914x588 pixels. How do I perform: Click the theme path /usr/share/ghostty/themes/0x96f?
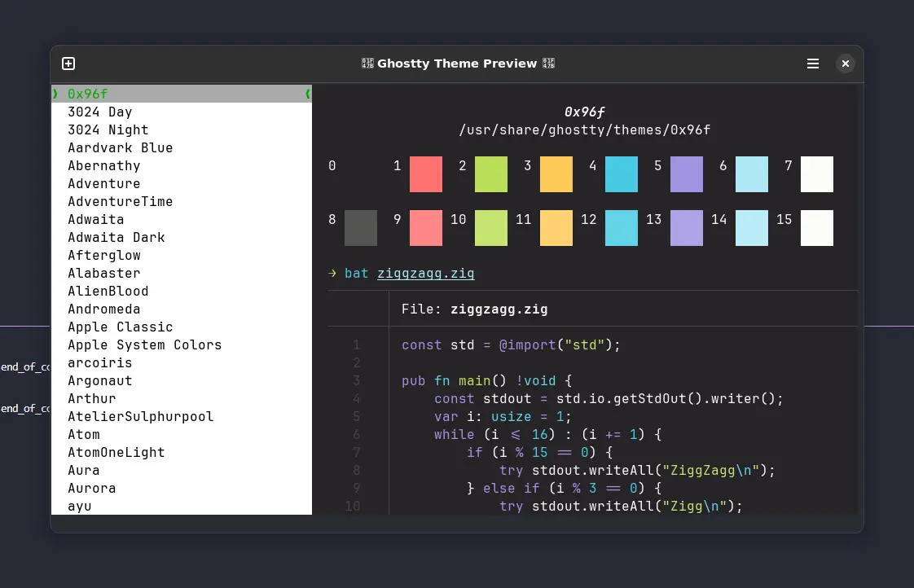[x=585, y=130]
